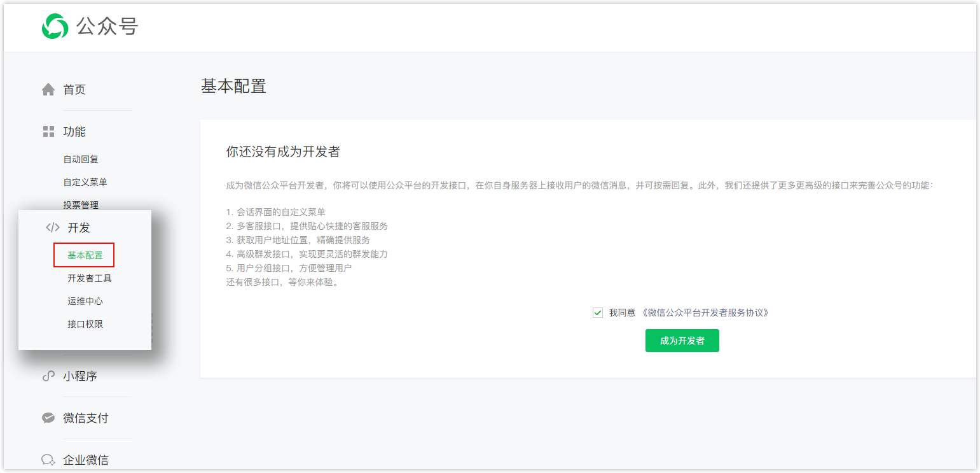
Task: Select 基本配置 under 开发
Action: pos(85,255)
